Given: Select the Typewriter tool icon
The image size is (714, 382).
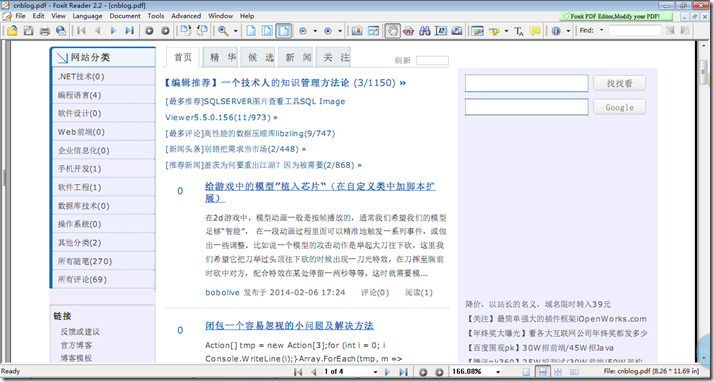Looking at the screenshot, I should click(x=519, y=31).
